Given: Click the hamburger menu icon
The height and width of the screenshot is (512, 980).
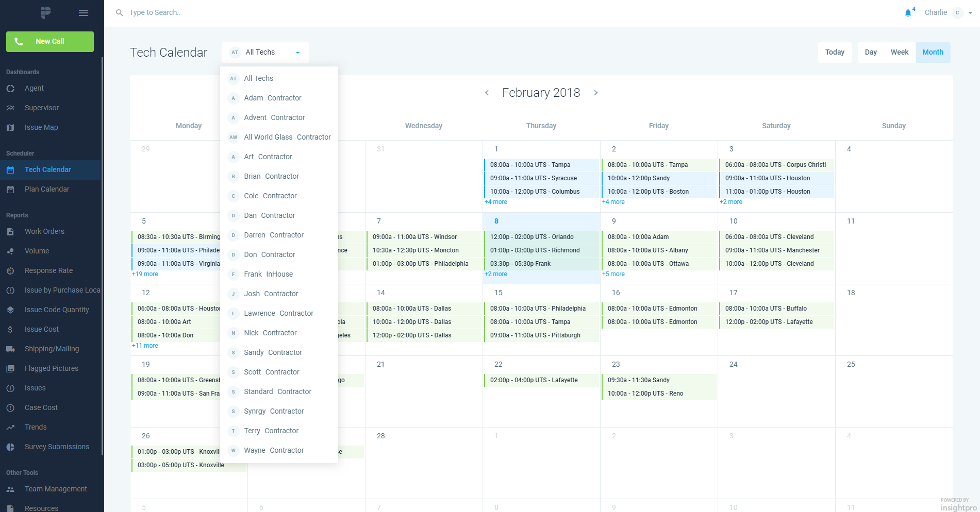Looking at the screenshot, I should coord(84,13).
